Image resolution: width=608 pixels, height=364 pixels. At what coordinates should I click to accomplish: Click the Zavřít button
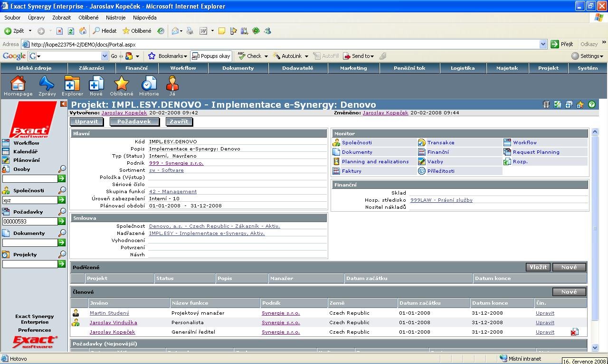(x=180, y=121)
